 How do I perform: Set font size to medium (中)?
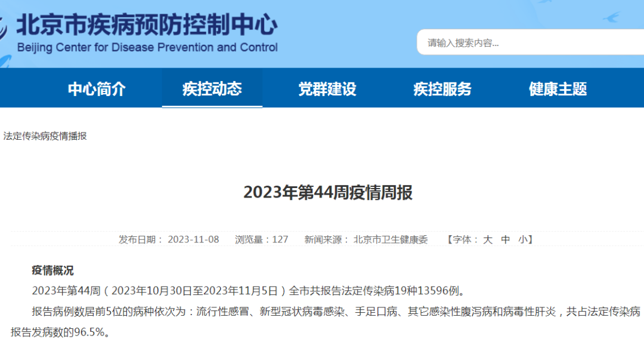click(506, 239)
